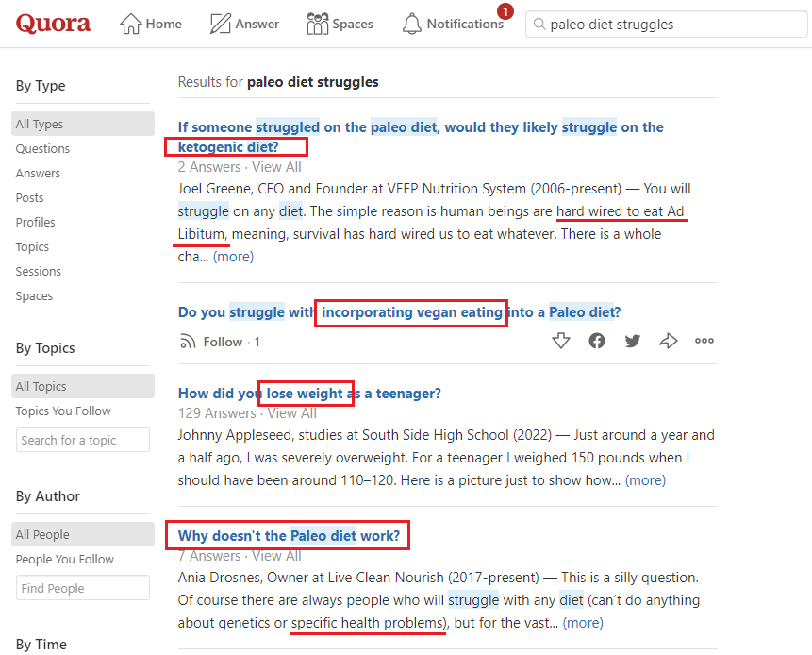Click View All next to 7 Answers
Screen dimensions: 812x655
(x=276, y=556)
